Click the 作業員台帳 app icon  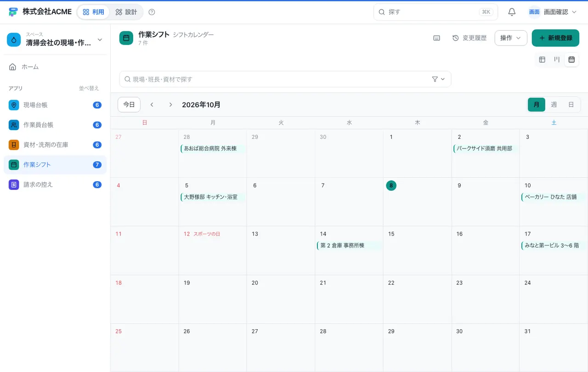14,125
